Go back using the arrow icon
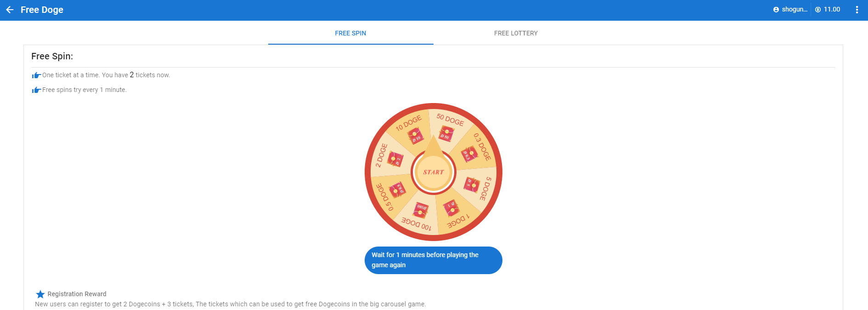 pyautogui.click(x=10, y=10)
